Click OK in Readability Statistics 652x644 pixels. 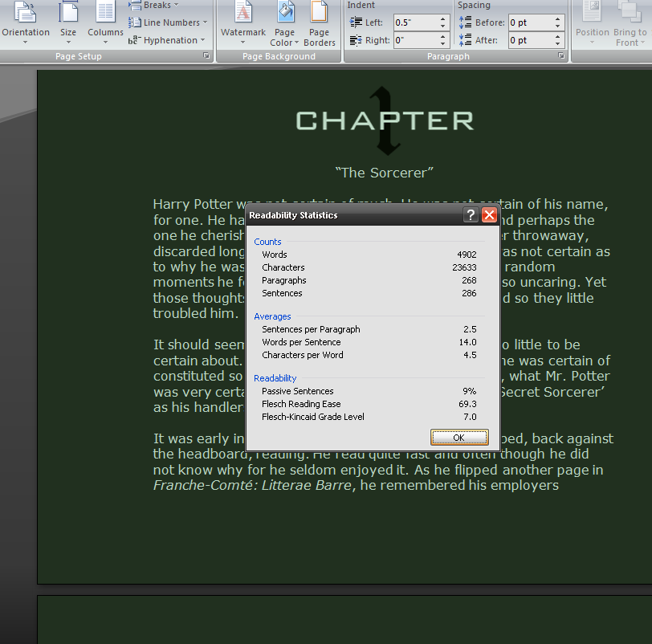(x=459, y=438)
